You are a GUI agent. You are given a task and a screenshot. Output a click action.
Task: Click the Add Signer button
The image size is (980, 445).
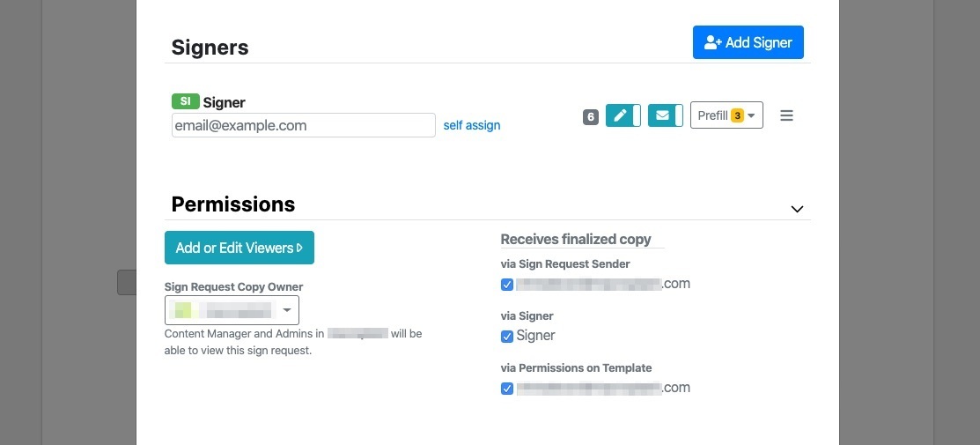(x=748, y=42)
